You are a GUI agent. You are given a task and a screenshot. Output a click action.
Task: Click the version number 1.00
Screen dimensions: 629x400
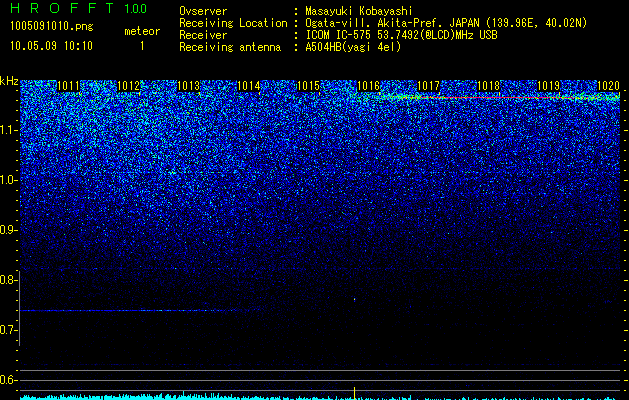135,8
